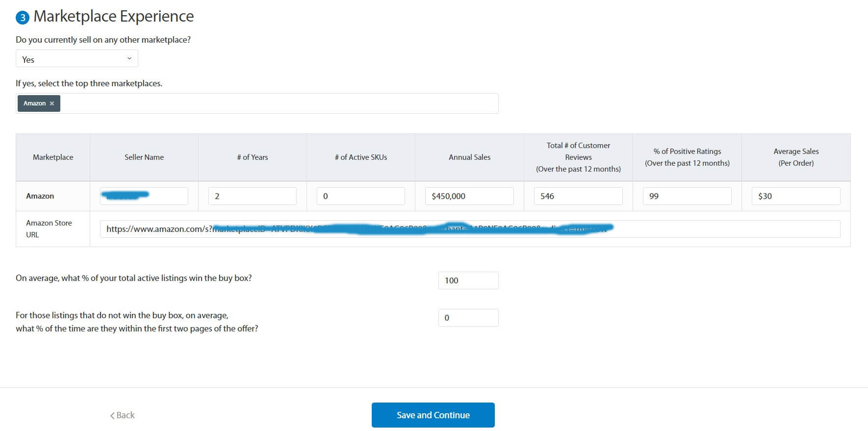Click 'If yes, select the top three marketplaces' label
The image size is (868, 431).
tap(89, 83)
